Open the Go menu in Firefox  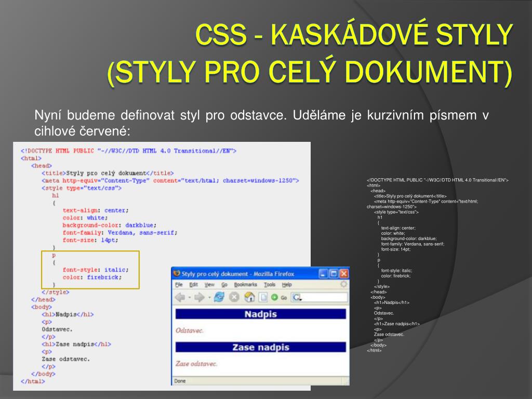224,285
